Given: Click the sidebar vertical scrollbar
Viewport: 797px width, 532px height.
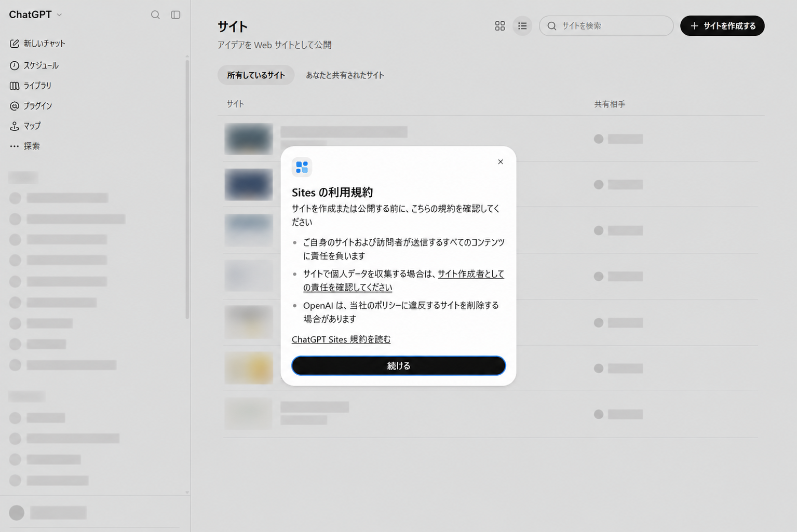Looking at the screenshot, I should (x=187, y=189).
